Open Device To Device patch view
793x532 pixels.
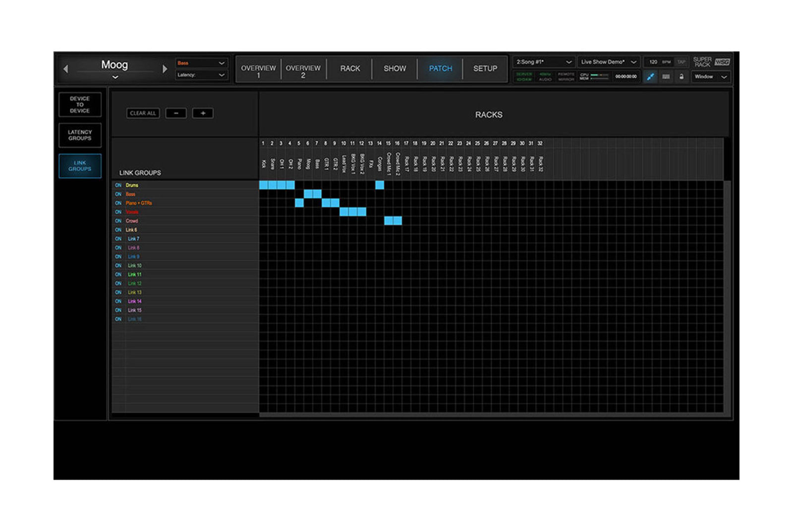(x=80, y=105)
